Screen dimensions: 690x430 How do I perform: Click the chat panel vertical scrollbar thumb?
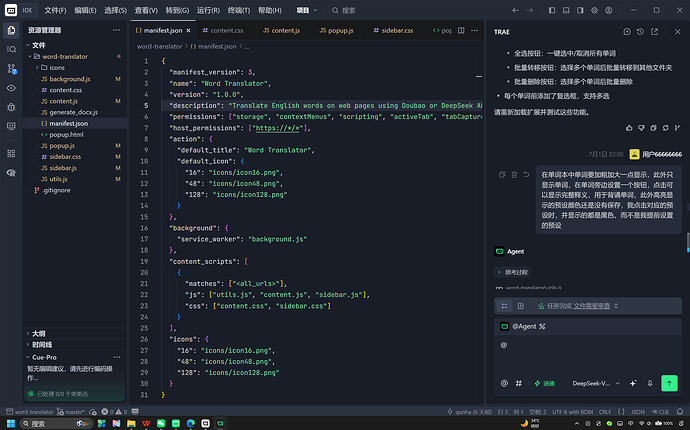coord(688,243)
